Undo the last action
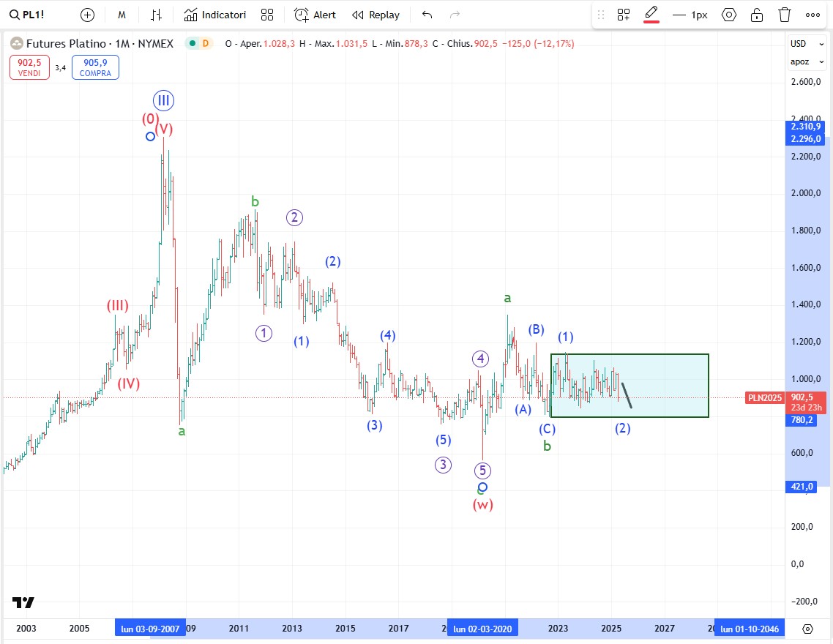This screenshot has height=644, width=833. 427,15
